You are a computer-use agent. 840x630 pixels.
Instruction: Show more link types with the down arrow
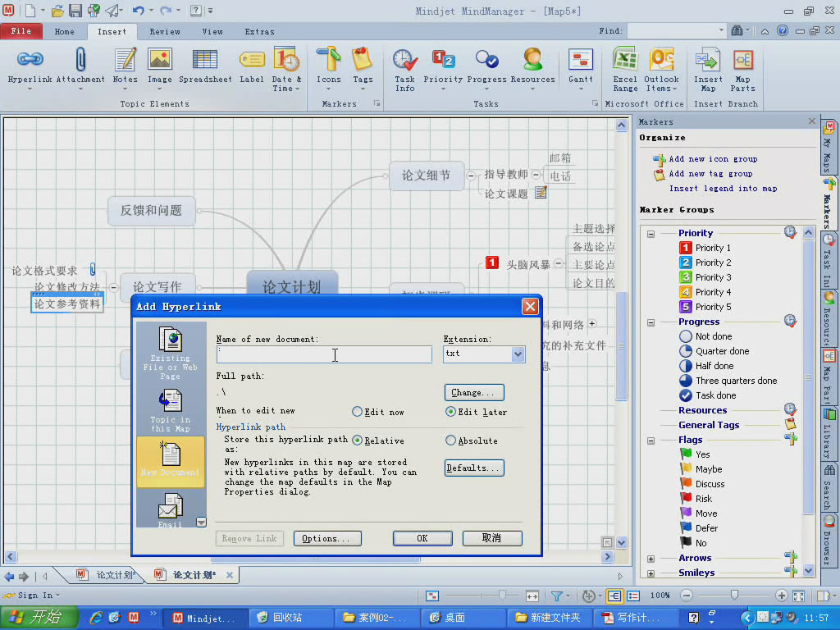[201, 522]
